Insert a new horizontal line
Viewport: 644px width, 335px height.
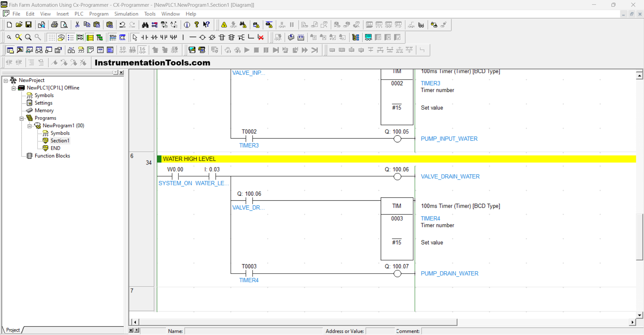193,37
